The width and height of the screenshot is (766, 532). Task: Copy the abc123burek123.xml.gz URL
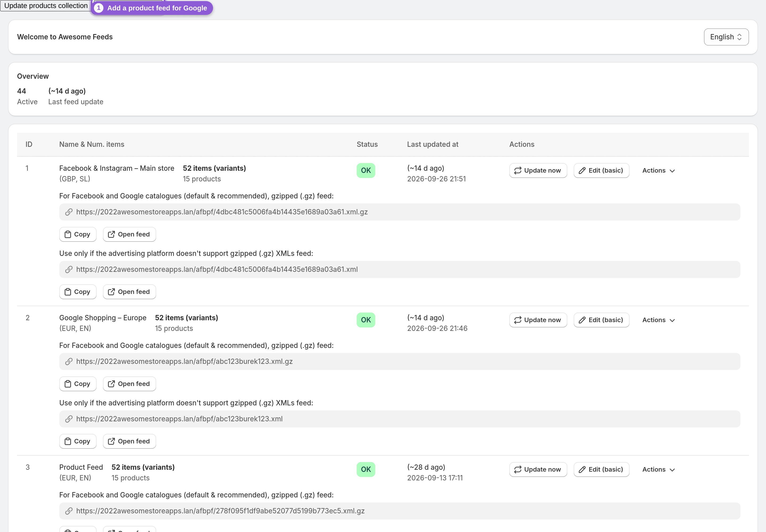click(78, 384)
